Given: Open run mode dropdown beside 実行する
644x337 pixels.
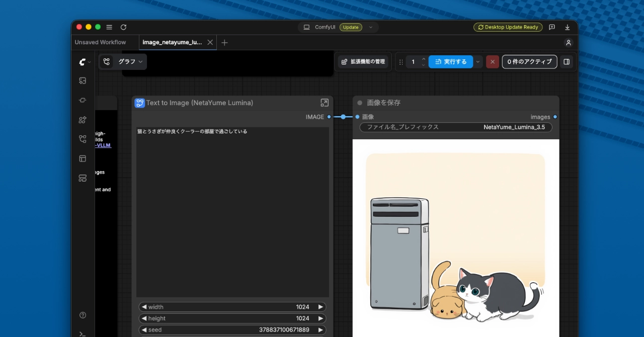Looking at the screenshot, I should [477, 61].
